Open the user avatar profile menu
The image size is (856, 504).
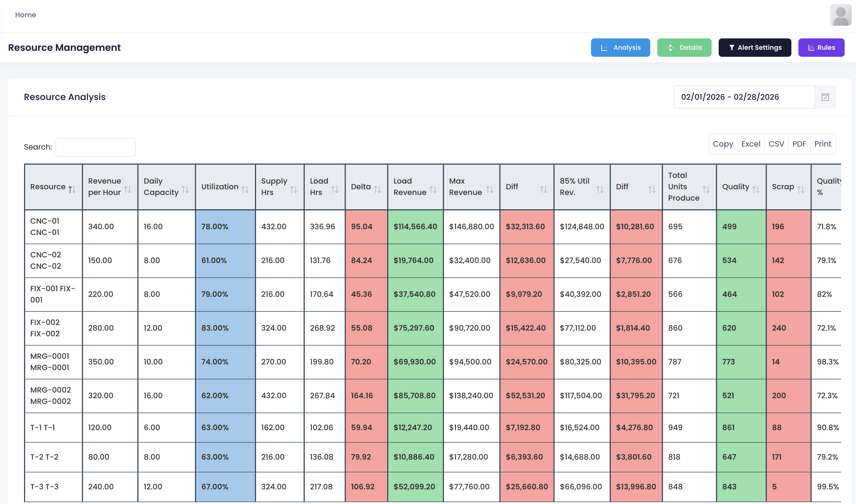click(x=840, y=15)
